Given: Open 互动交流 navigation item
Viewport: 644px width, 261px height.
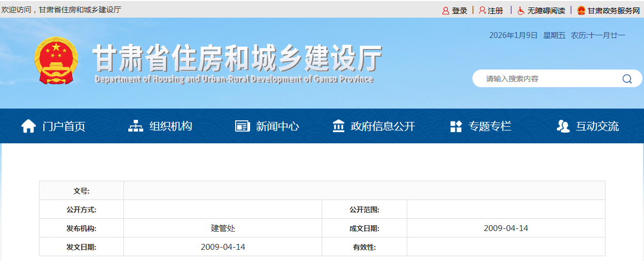Looking at the screenshot, I should click(597, 126).
